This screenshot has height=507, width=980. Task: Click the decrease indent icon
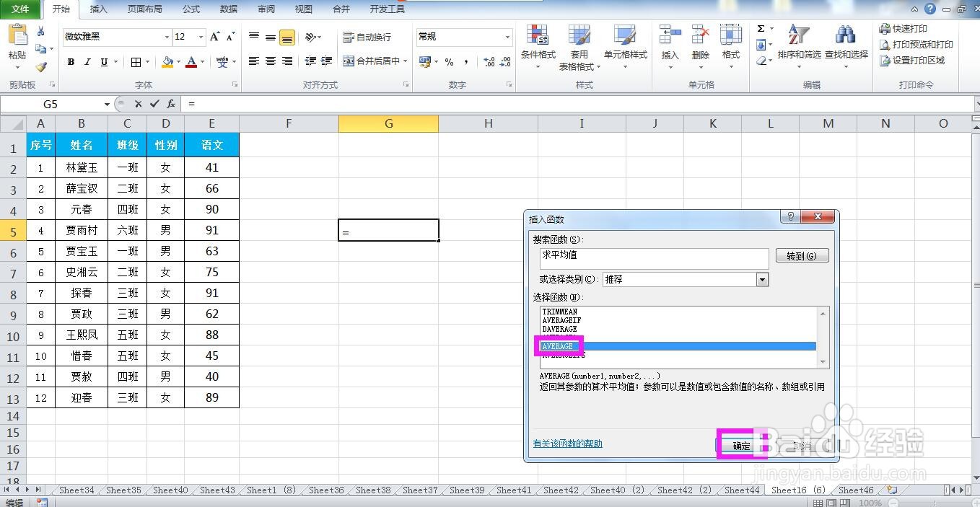click(310, 61)
